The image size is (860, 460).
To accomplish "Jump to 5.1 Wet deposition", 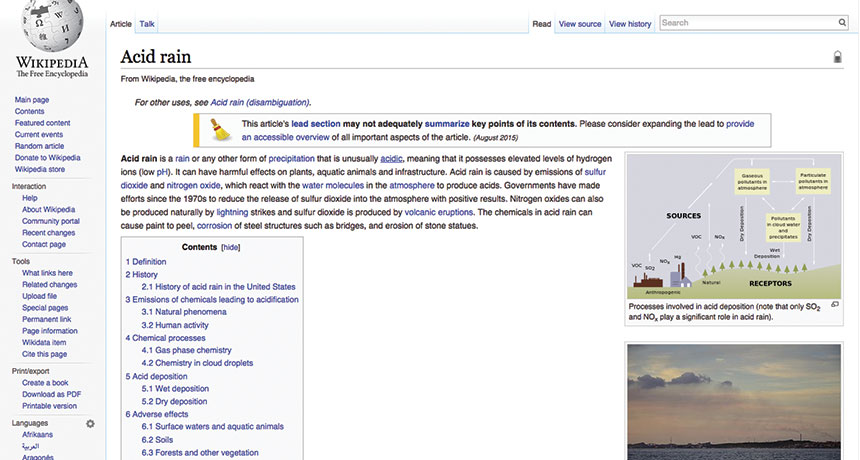I will tap(175, 389).
